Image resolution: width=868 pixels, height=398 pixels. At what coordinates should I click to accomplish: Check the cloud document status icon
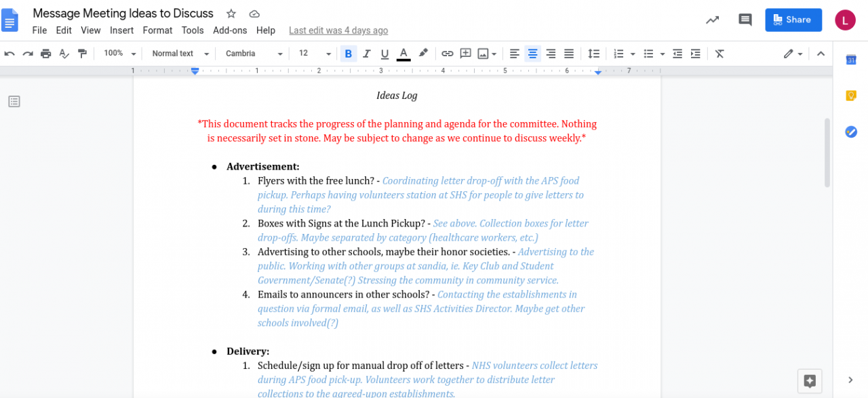[x=254, y=14]
